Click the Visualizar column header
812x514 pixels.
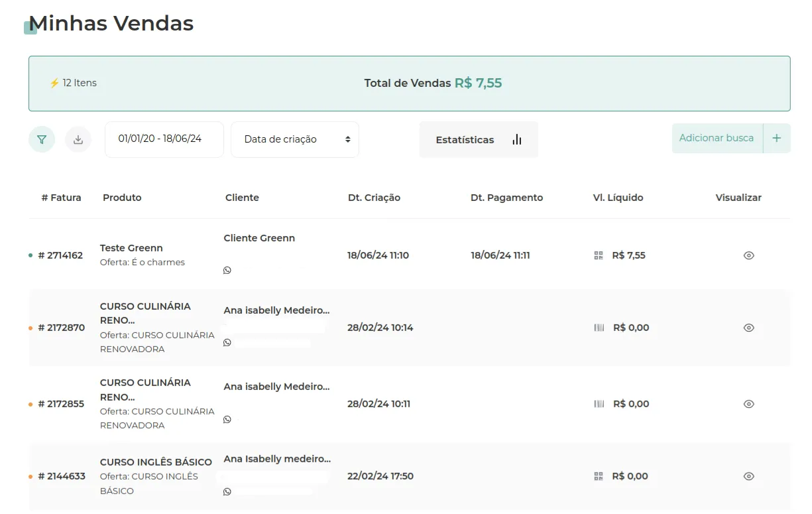coord(738,198)
